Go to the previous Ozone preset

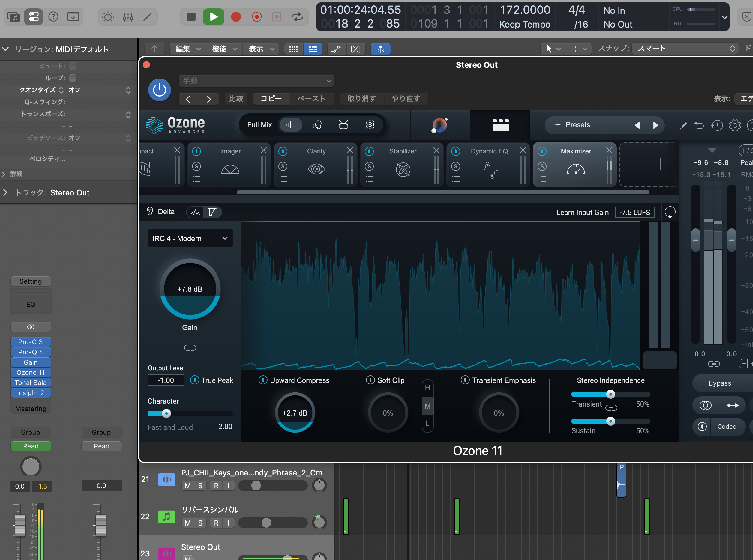pyautogui.click(x=637, y=125)
